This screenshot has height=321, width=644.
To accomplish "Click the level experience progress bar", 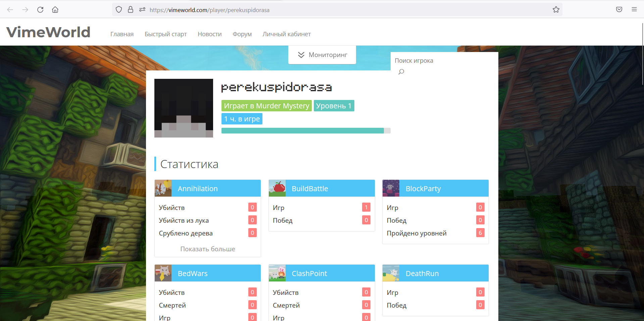I will [x=306, y=130].
